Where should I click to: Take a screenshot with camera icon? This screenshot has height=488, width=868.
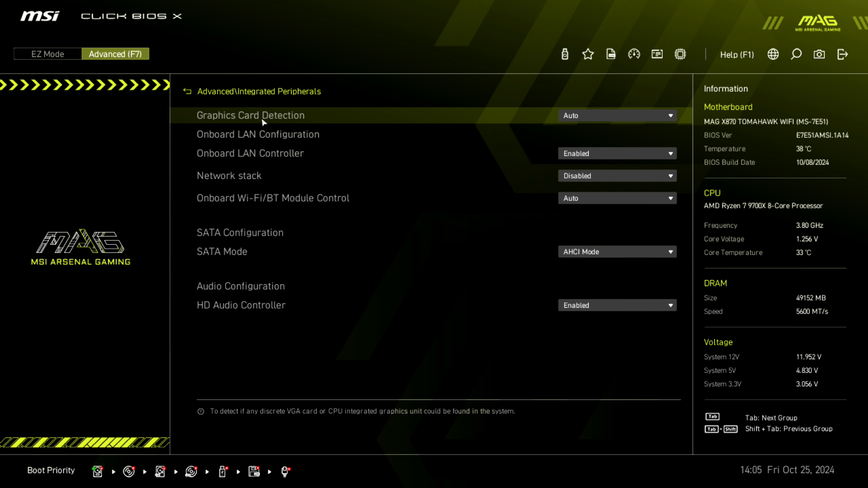click(x=819, y=54)
